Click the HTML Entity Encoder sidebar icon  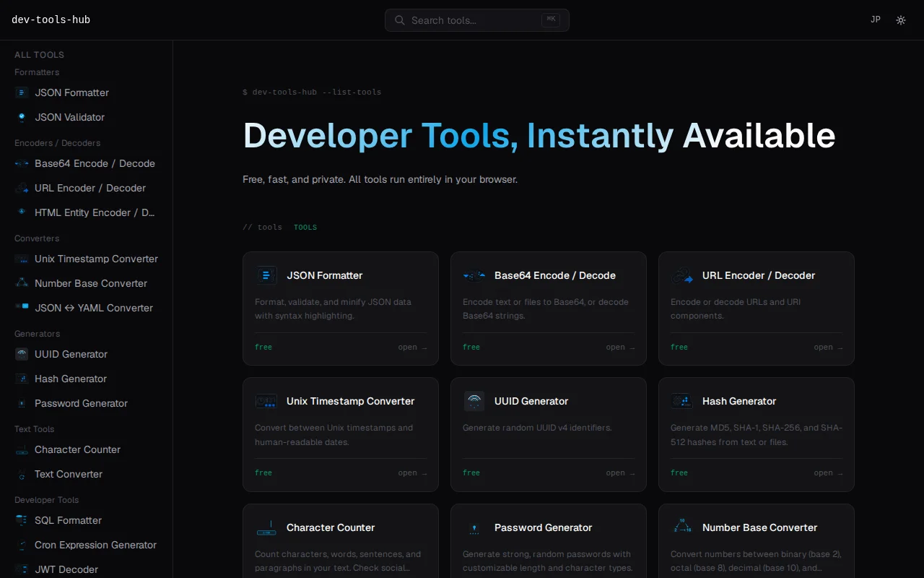[x=22, y=212]
